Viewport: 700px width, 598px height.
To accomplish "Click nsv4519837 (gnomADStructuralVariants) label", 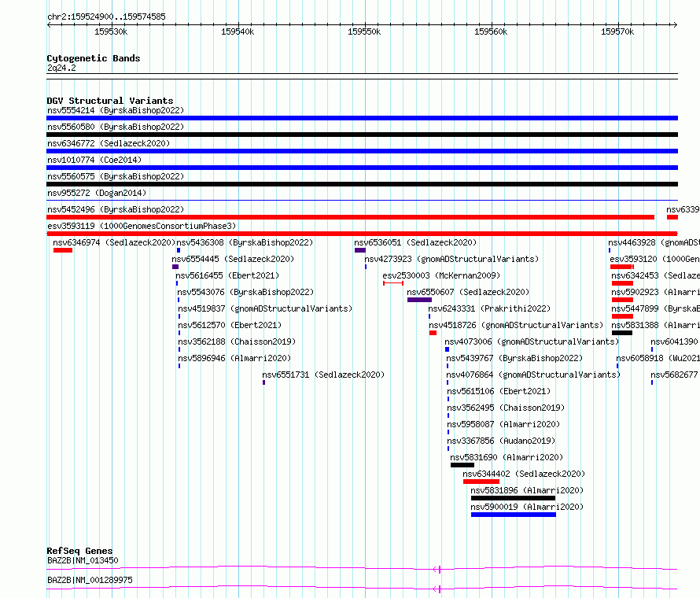I will (x=265, y=308).
